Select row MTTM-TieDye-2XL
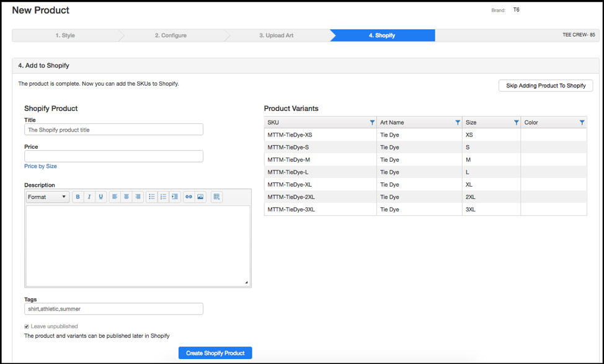The height and width of the screenshot is (364, 604). tap(425, 197)
